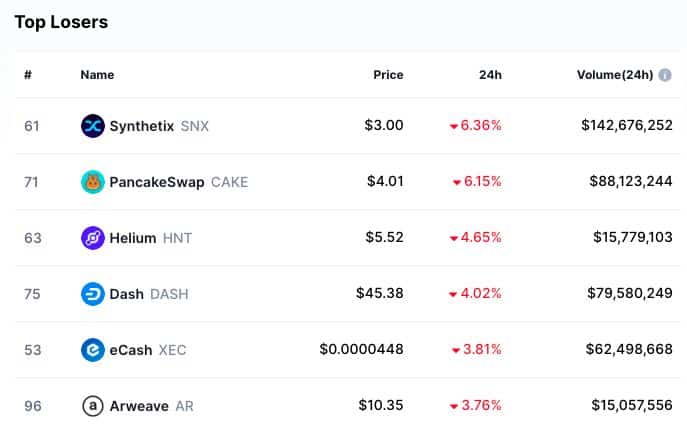Sort by the 24h column header
The image size is (687, 429).
[490, 75]
